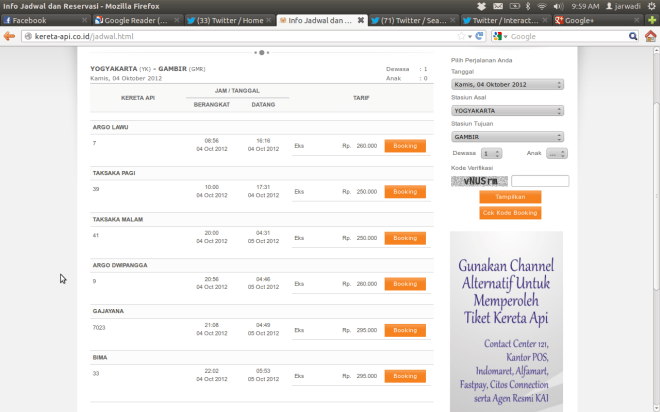Click the site identity globe icon
This screenshot has width=660, height=412.
(x=28, y=36)
